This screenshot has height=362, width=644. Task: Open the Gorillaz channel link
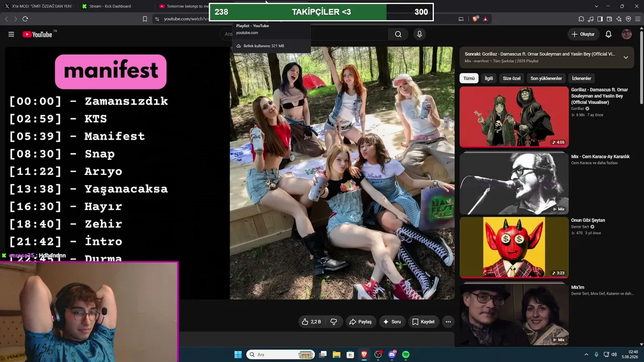click(x=578, y=109)
